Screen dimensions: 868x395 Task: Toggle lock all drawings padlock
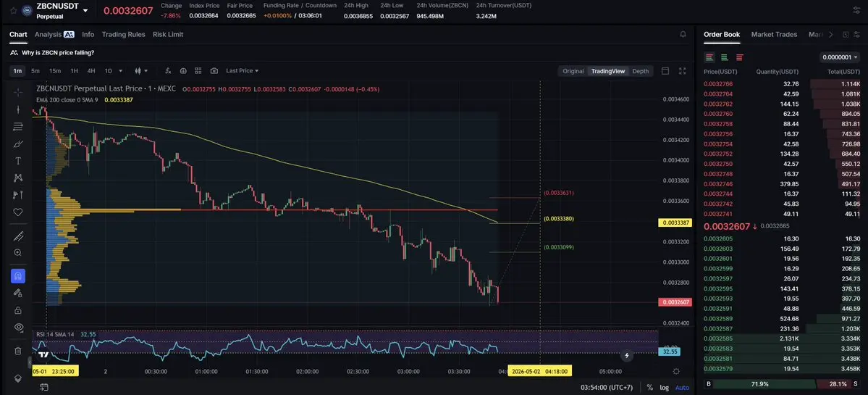click(x=17, y=310)
